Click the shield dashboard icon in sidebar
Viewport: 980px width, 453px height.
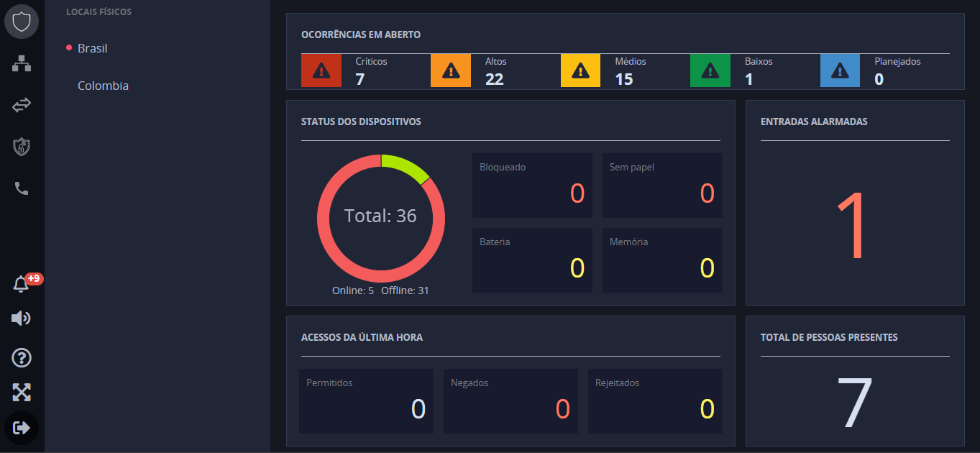[22, 22]
